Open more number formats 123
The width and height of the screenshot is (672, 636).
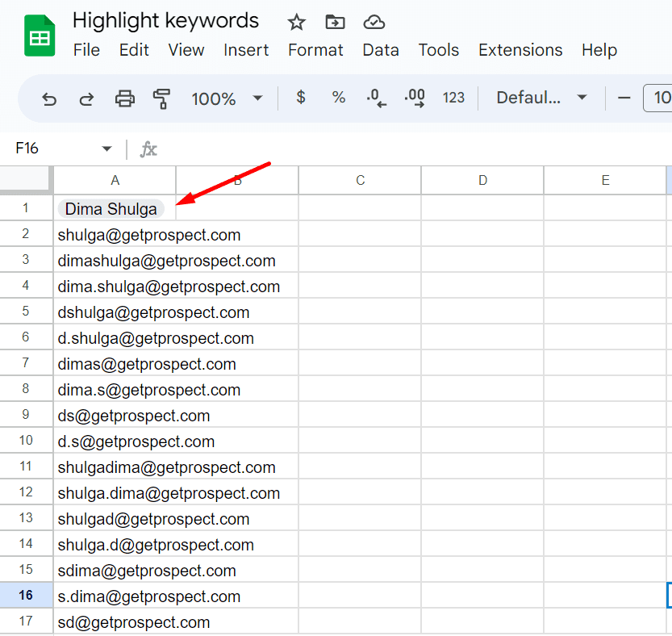[453, 98]
